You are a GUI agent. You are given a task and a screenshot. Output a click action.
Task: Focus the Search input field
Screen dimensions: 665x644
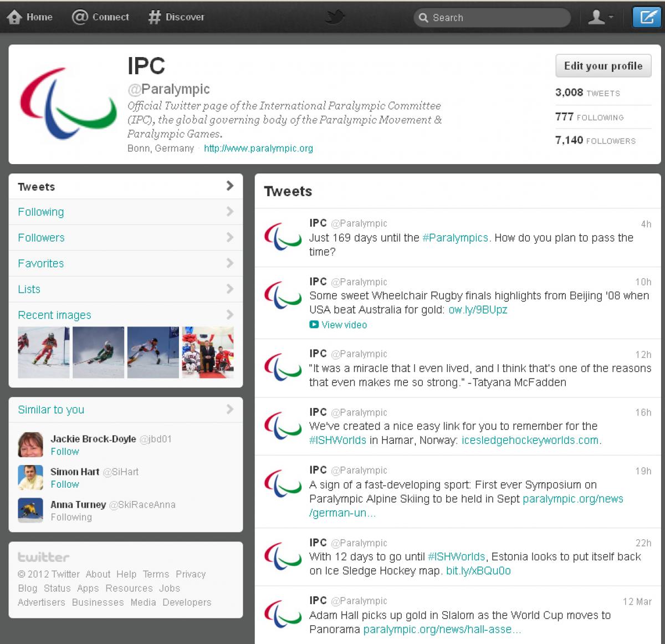coord(492,18)
